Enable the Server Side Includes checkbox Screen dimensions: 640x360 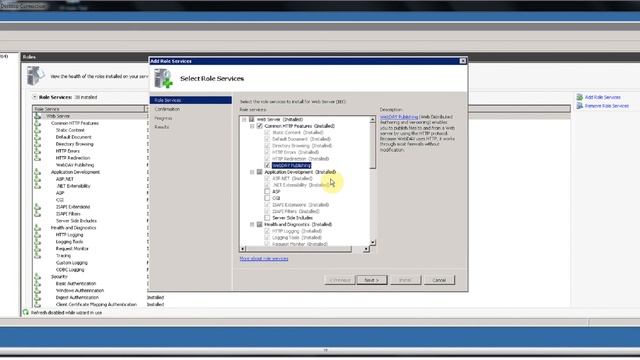267,218
